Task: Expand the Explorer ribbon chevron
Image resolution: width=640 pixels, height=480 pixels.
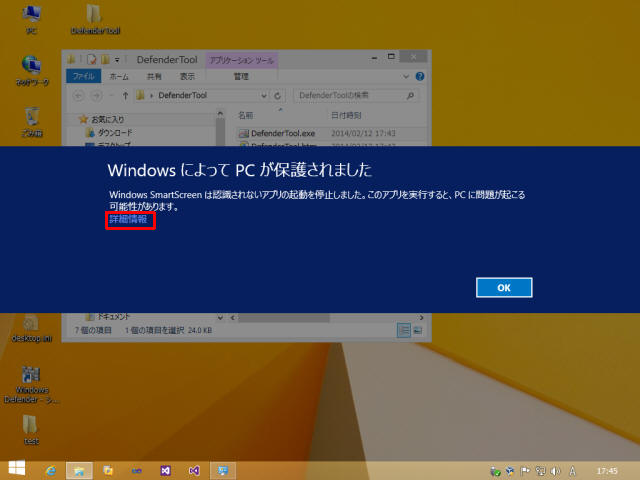Action: (406, 76)
